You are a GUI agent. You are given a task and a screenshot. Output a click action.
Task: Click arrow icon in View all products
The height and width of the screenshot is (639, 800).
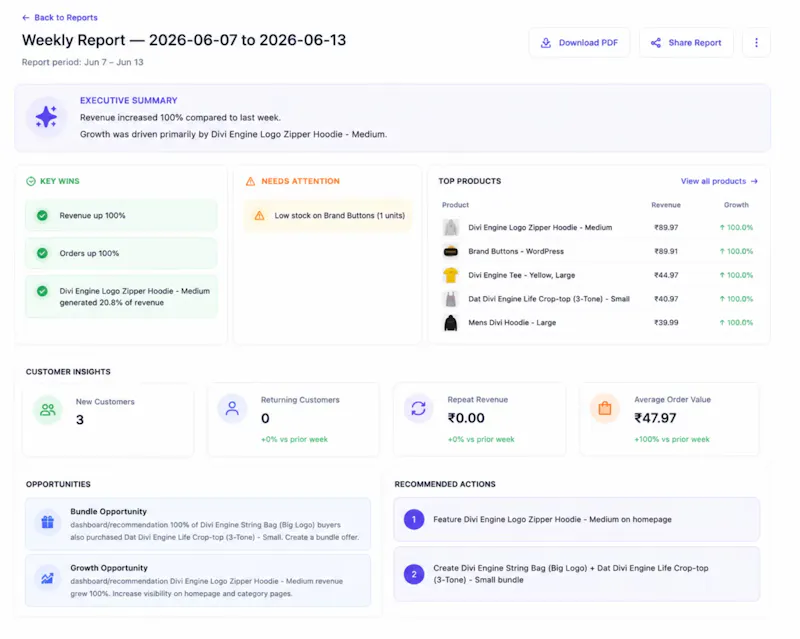tap(754, 181)
